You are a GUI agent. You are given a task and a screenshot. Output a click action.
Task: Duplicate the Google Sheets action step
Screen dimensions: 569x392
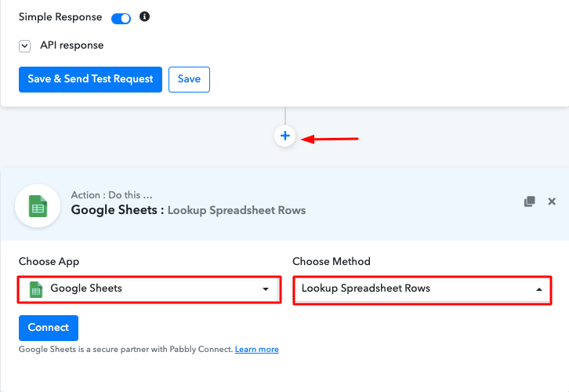click(x=530, y=201)
